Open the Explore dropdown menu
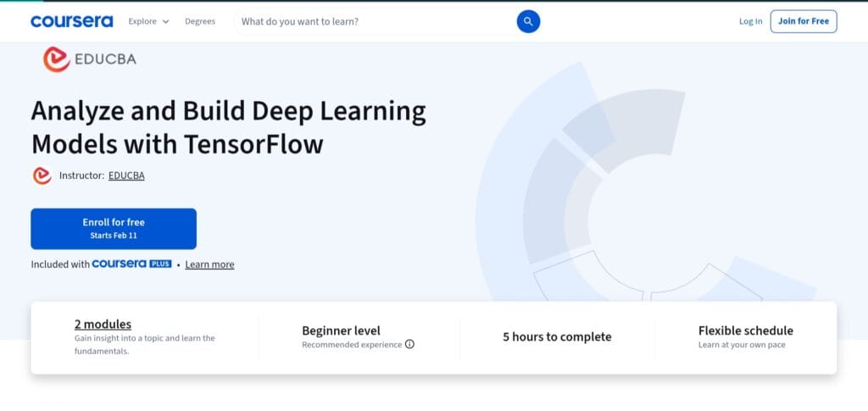The width and height of the screenshot is (868, 411). click(x=148, y=21)
